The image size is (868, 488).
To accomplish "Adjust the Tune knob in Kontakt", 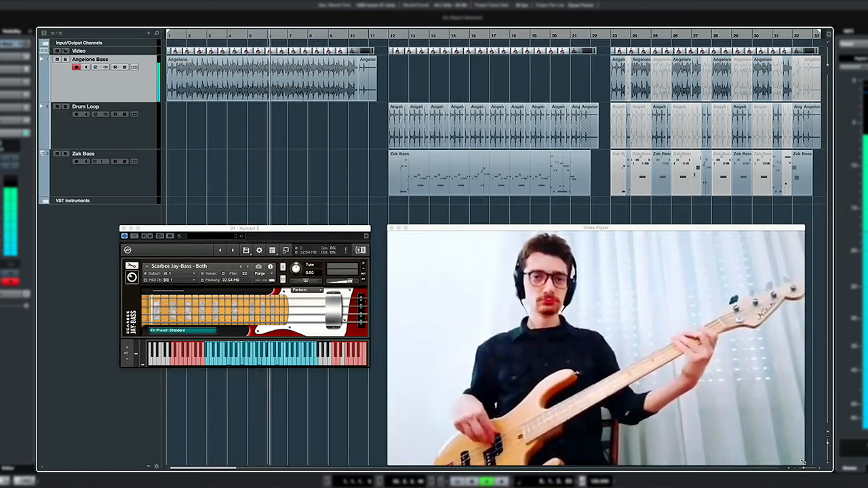I will 296,268.
